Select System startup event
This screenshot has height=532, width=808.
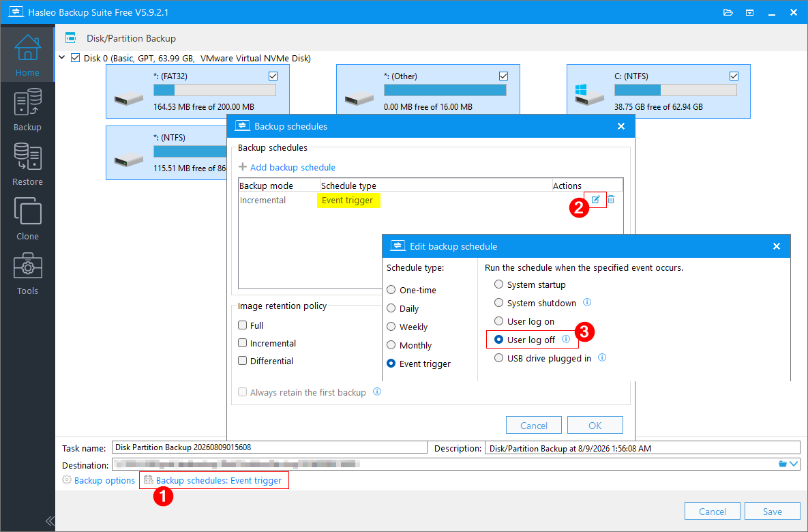[498, 284]
